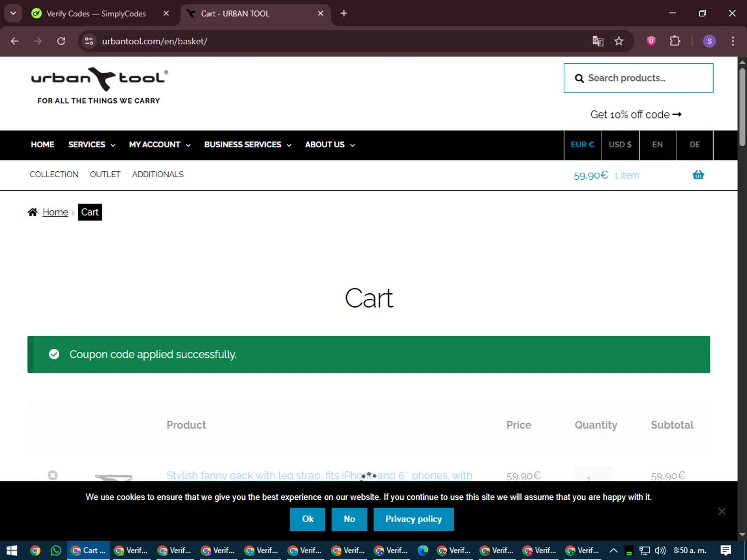Open the COLLECTION category
The height and width of the screenshot is (560, 747).
[54, 175]
